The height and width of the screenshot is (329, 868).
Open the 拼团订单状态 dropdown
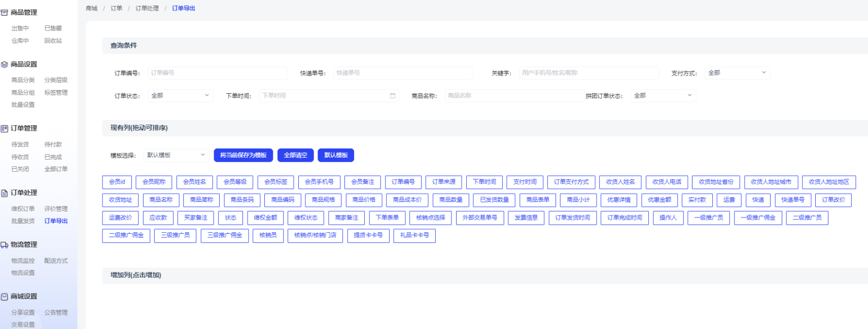tap(663, 96)
